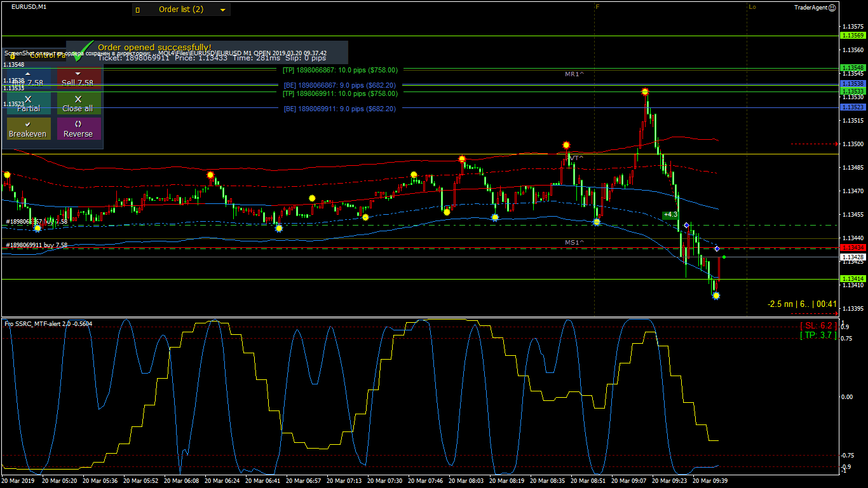
Task: Click the [ SL: 6.2 ] indicator label
Action: (x=818, y=326)
